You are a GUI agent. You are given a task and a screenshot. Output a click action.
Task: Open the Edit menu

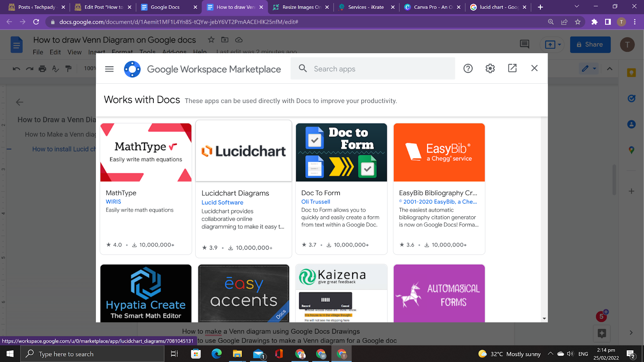tap(55, 52)
